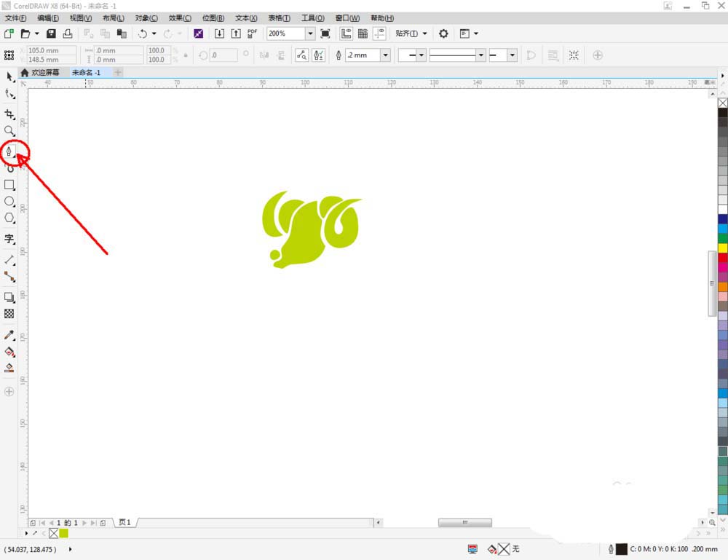Open the 效果(C) menu

pyautogui.click(x=180, y=18)
